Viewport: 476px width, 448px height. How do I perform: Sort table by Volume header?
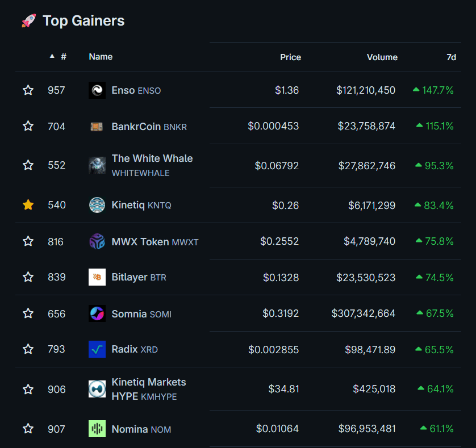(382, 57)
